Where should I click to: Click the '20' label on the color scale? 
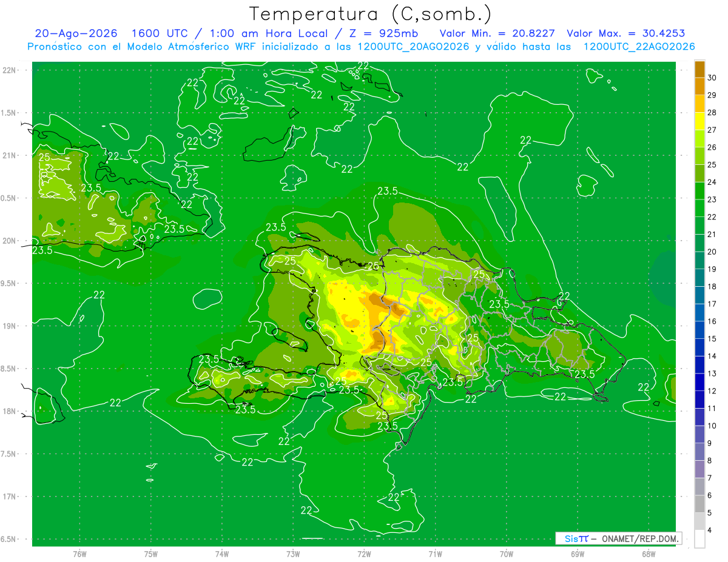(712, 252)
